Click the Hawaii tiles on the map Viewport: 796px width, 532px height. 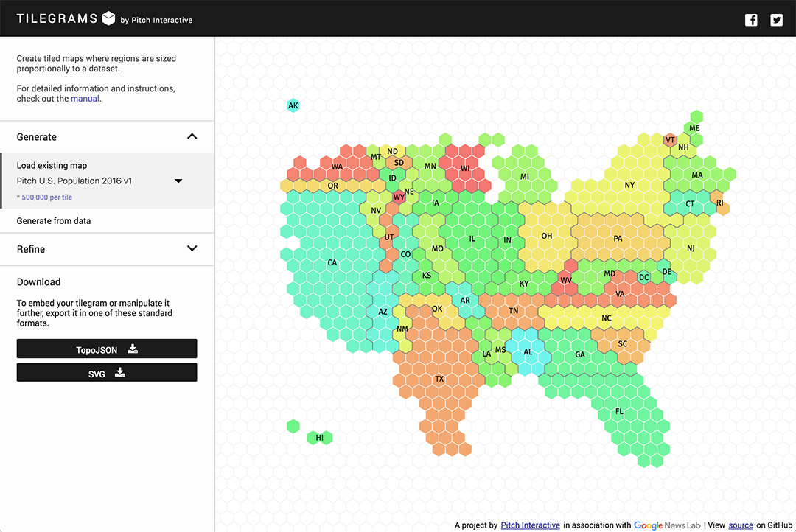point(319,437)
